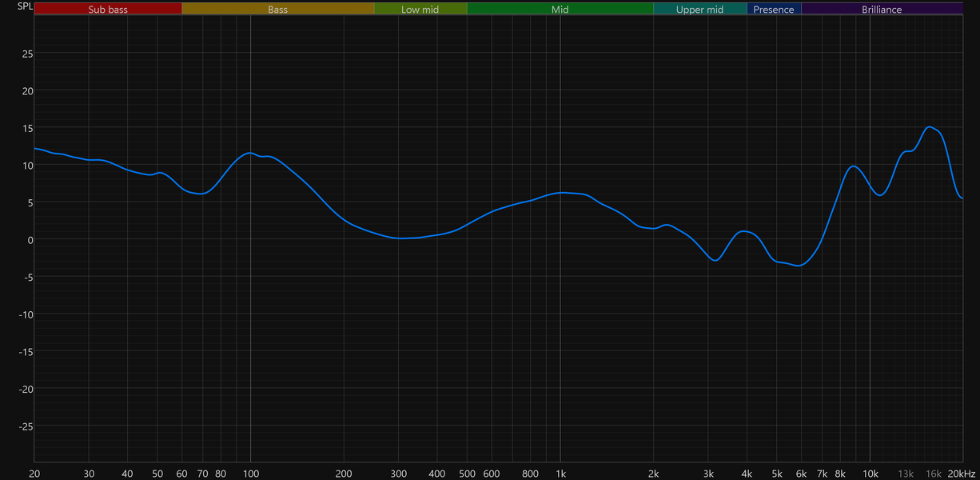Click the curve dip near 6k
Screen dimensions: 980x480
point(797,266)
